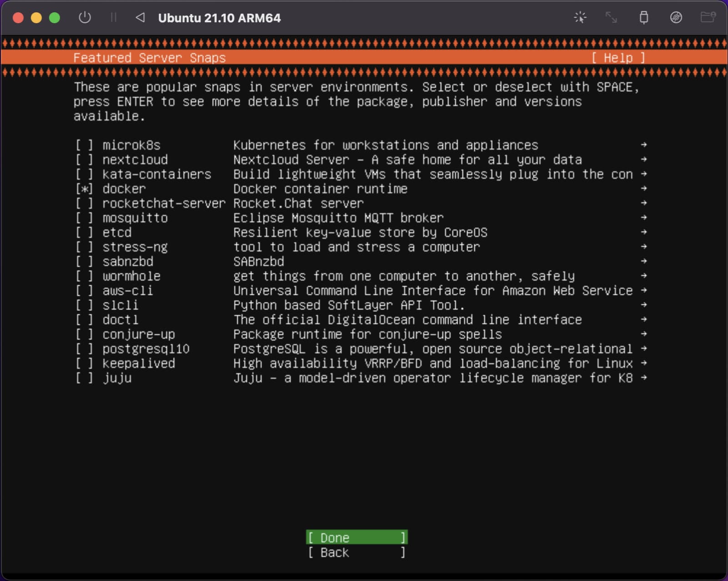Select the sabnzbd snap checkbox
Image resolution: width=728 pixels, height=581 pixels.
tap(84, 262)
